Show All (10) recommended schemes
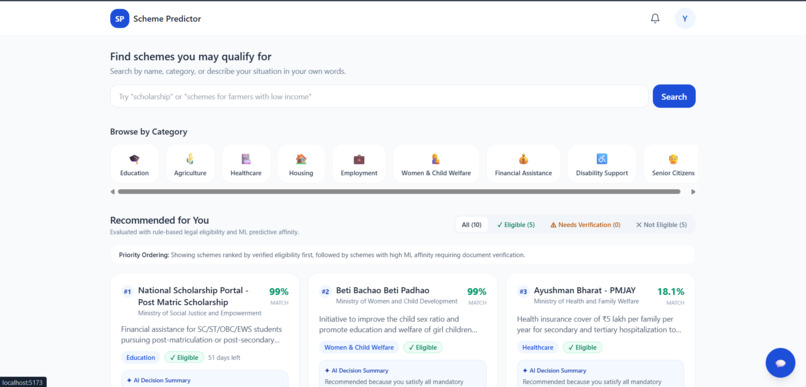806x387 pixels. click(x=471, y=225)
